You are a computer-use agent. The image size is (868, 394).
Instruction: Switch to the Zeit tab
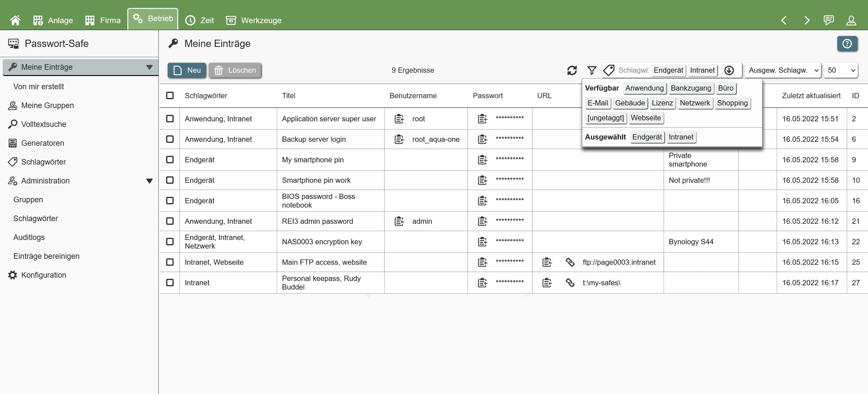pyautogui.click(x=199, y=20)
